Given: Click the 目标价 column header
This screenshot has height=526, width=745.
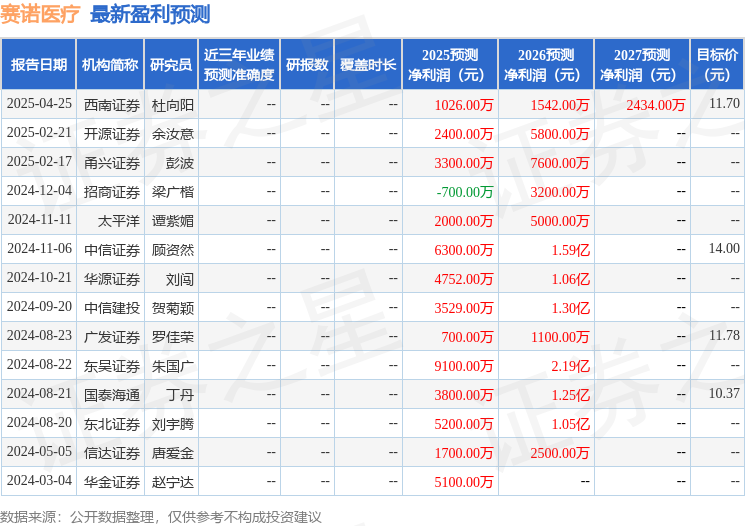Looking at the screenshot, I should (x=717, y=64).
